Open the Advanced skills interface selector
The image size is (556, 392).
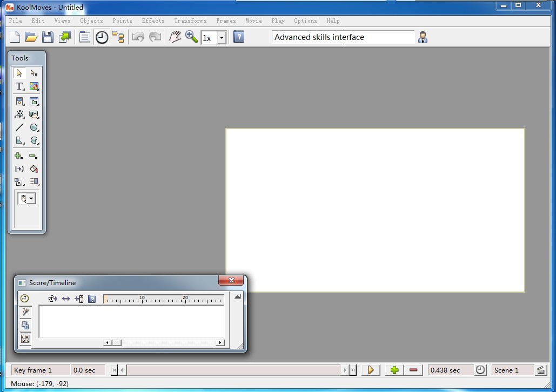point(343,37)
